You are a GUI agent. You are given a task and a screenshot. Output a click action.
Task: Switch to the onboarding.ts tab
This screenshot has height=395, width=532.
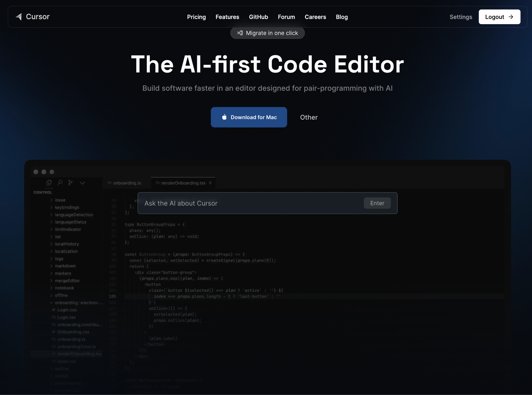pos(124,183)
